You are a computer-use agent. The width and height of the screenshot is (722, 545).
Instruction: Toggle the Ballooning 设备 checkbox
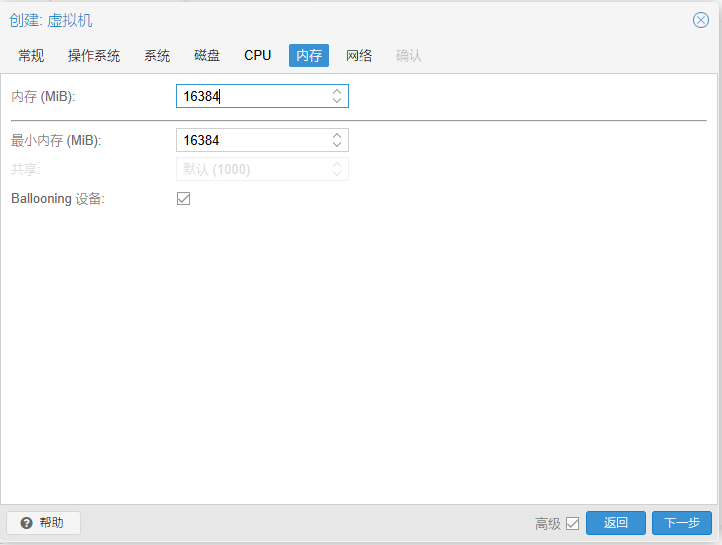coord(183,198)
